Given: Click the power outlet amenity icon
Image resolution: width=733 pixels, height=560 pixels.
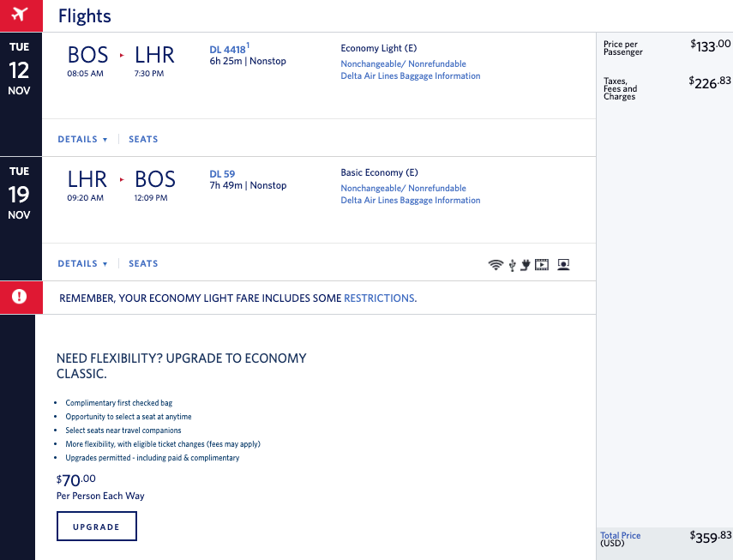Looking at the screenshot, I should click(x=525, y=265).
